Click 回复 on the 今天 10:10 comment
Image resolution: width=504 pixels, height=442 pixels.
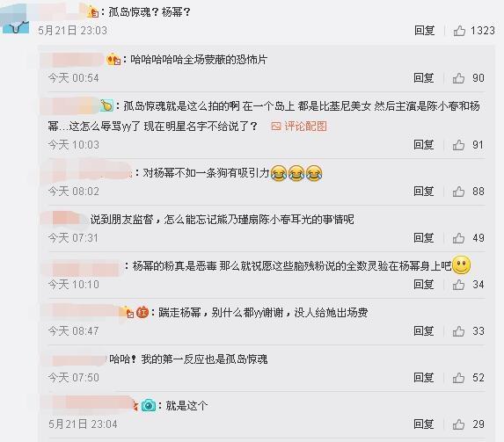point(424,285)
